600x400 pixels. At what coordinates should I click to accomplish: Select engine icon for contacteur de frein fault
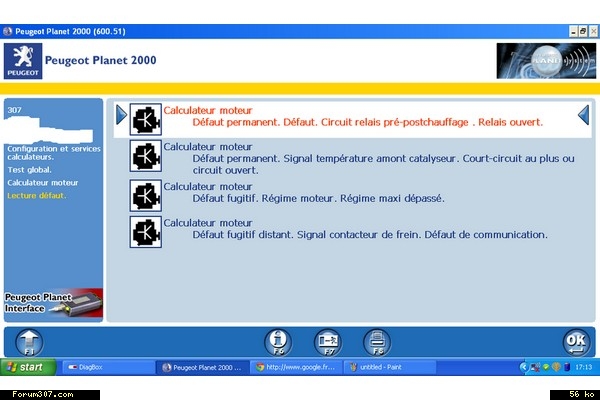coord(145,232)
